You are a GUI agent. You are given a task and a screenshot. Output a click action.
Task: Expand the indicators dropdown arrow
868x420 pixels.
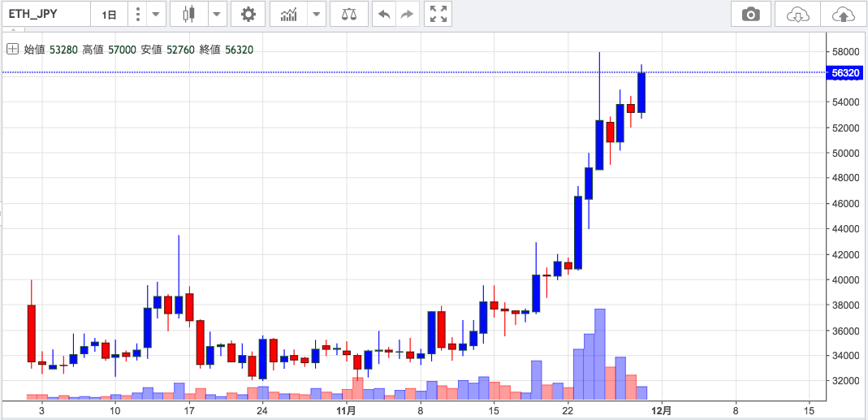[316, 15]
